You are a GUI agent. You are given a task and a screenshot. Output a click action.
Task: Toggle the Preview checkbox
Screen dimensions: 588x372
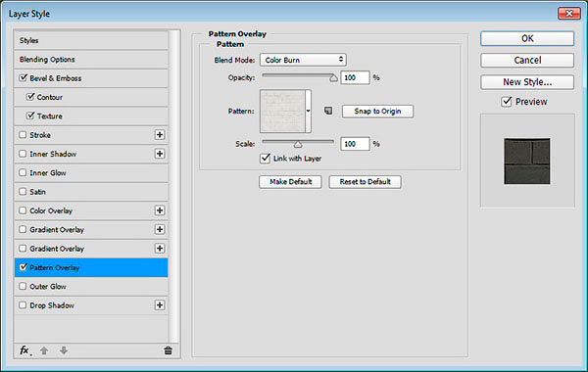507,102
